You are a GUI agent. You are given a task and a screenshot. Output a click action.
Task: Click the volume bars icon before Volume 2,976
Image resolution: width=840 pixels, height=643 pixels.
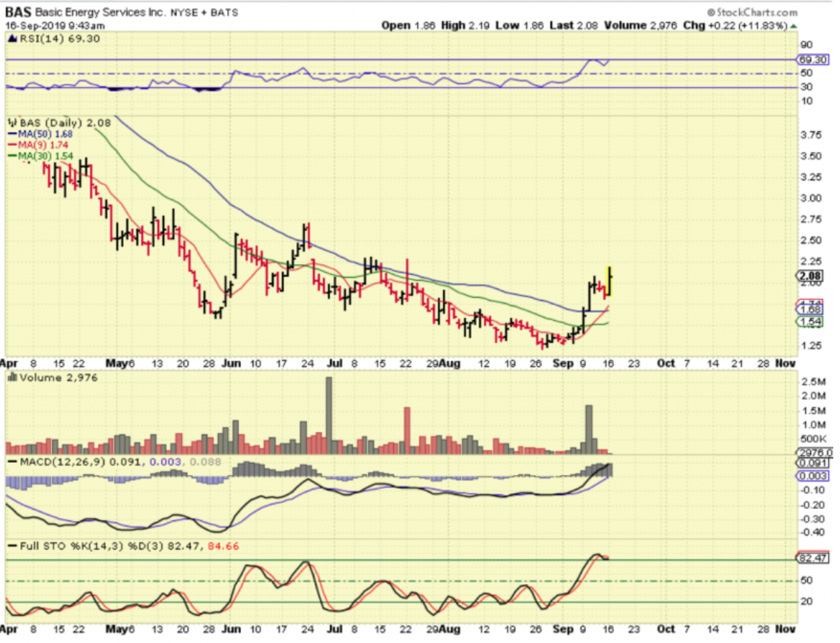point(12,378)
